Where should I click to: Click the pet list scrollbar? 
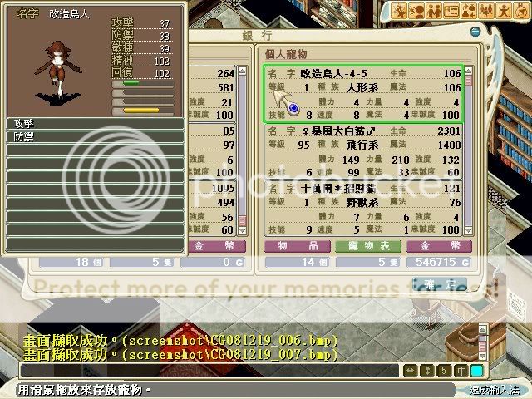click(x=469, y=150)
